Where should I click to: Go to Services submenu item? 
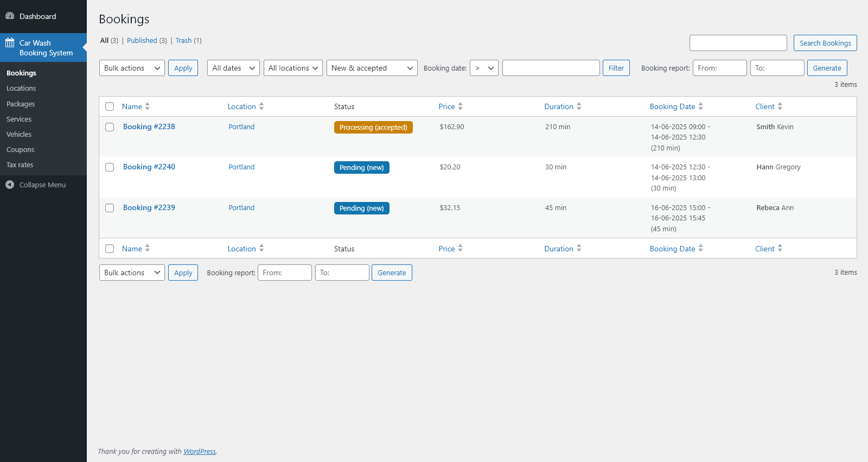point(19,119)
